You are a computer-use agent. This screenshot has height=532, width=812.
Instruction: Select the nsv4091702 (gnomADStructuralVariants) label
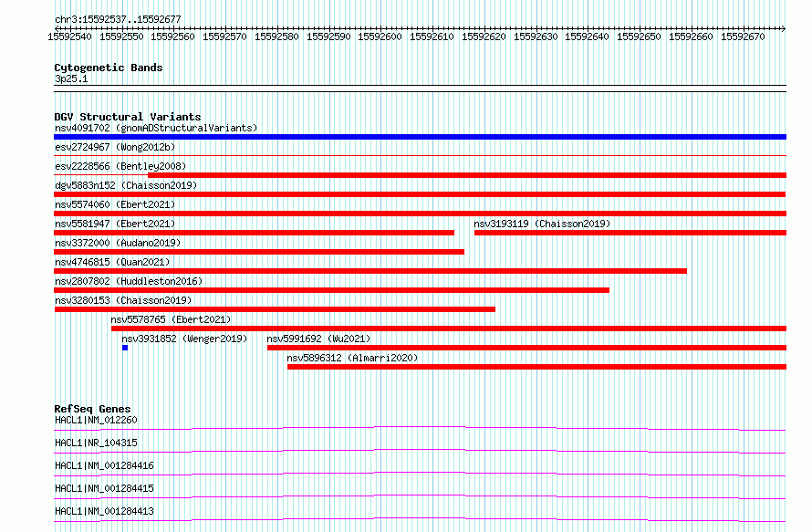156,128
